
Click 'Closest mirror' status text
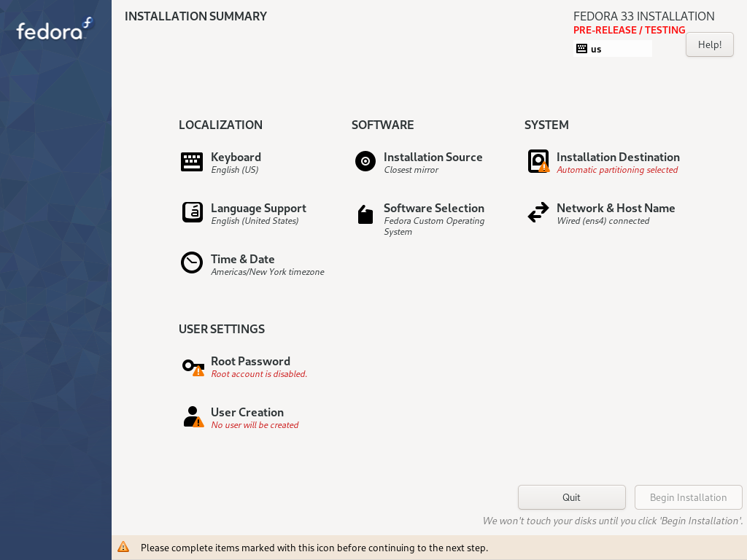[x=411, y=170]
